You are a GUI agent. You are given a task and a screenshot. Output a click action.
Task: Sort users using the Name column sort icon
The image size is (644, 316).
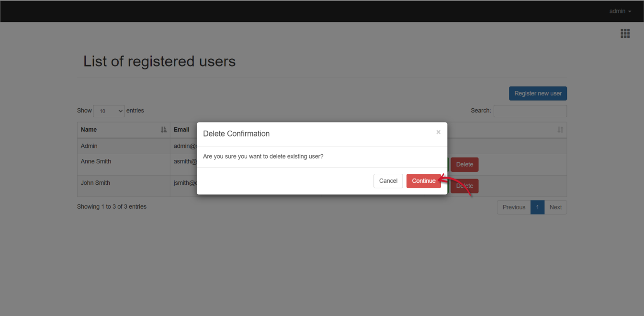pos(163,129)
